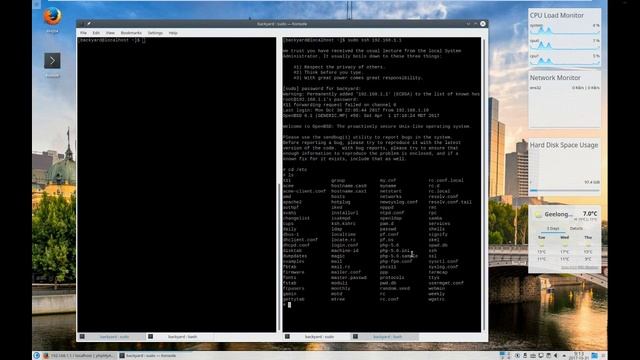Click the CPU Load Monitor widget title
Viewport: 640px width, 360px height.
557,16
